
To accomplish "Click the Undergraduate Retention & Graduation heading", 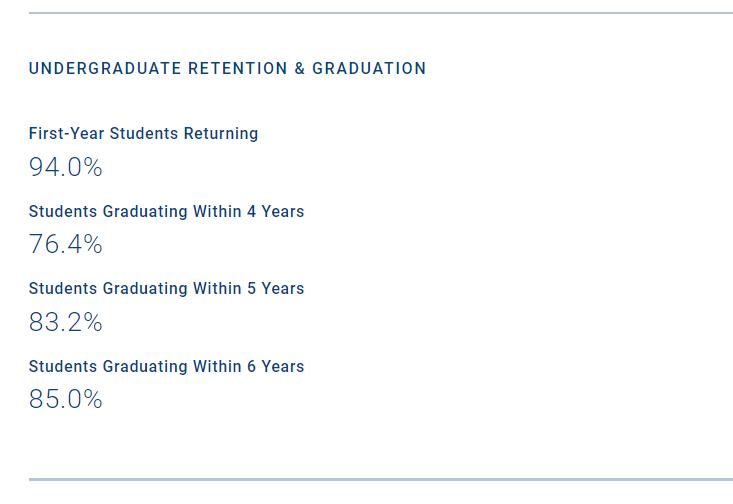I will 227,69.
